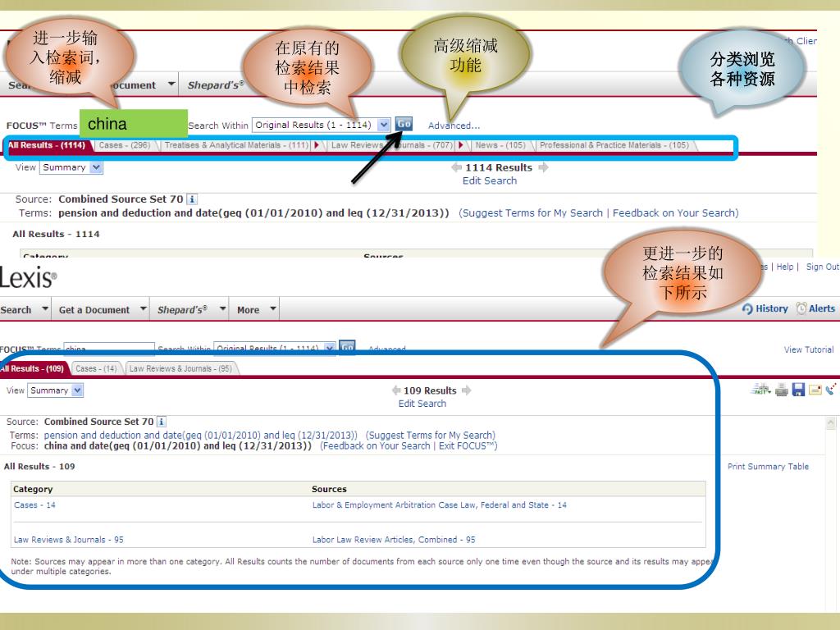Click scroll-up arrow of lower window scrollbar

[x=831, y=423]
